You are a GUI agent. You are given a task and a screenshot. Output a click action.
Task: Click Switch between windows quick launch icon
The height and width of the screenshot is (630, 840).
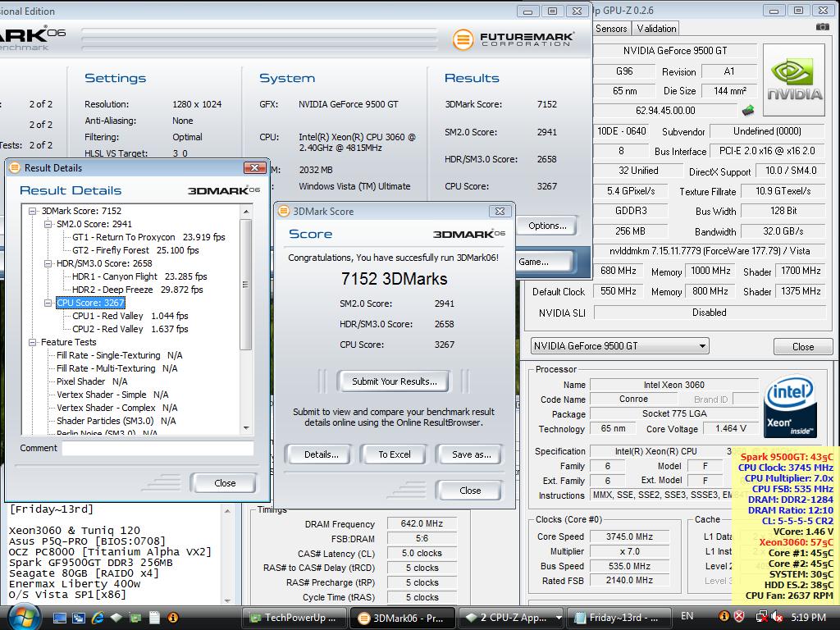click(78, 618)
